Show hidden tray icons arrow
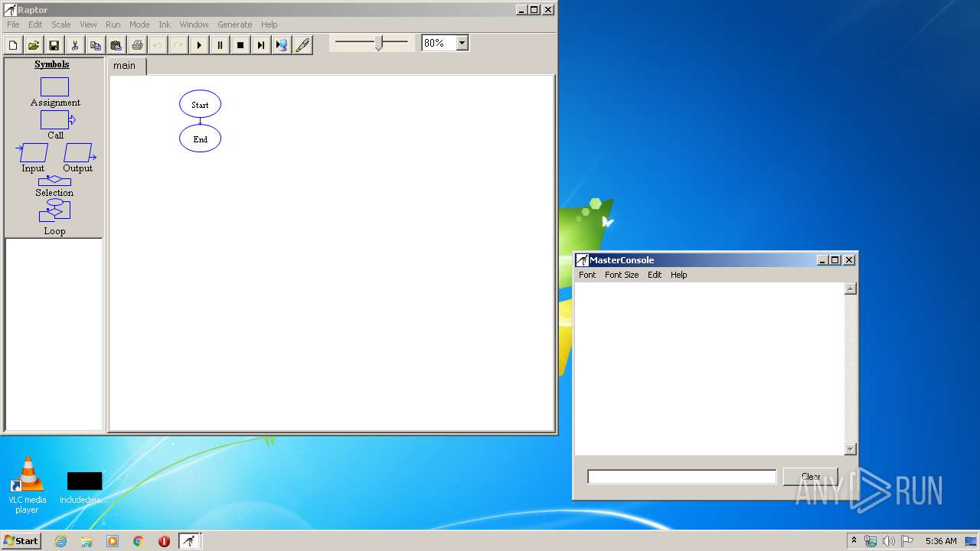The width and height of the screenshot is (980, 551). click(x=854, y=541)
